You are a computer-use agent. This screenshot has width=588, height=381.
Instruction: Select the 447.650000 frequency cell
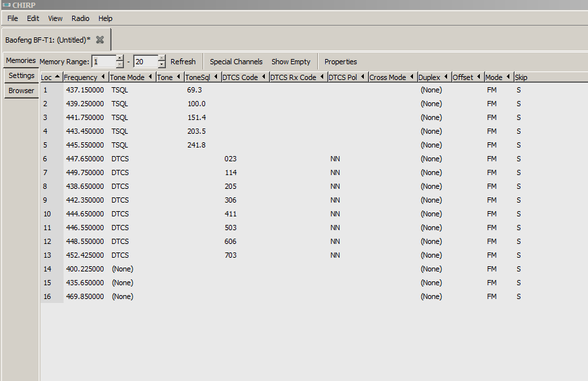[85, 159]
